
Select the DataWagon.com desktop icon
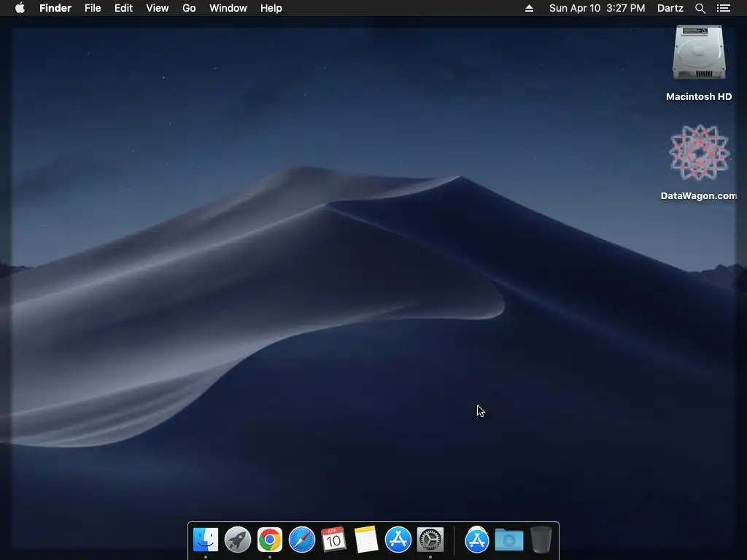(699, 152)
